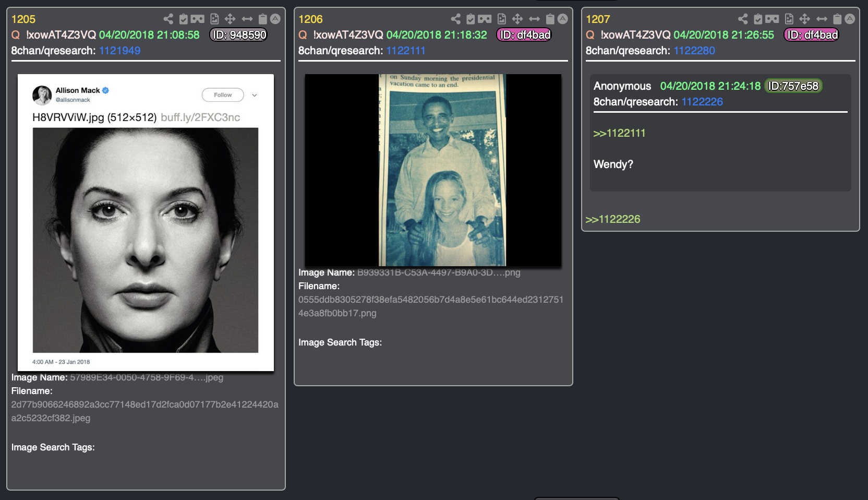
Task: Click the image file icon on post 1206
Action: pos(502,19)
